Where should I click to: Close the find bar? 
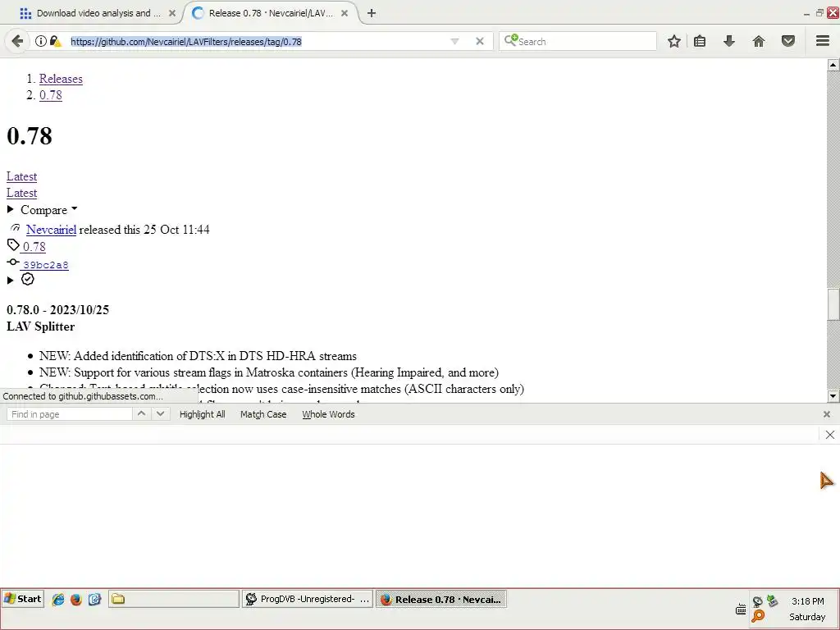click(827, 414)
